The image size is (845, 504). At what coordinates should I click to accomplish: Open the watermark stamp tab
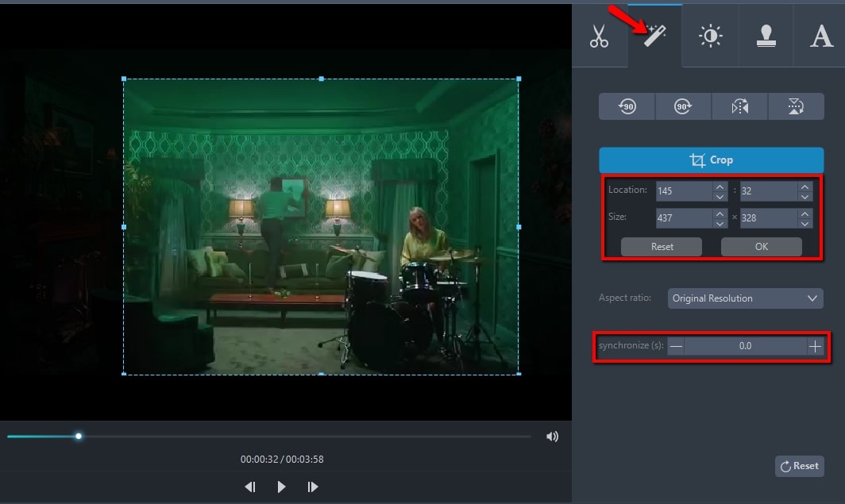tap(766, 36)
